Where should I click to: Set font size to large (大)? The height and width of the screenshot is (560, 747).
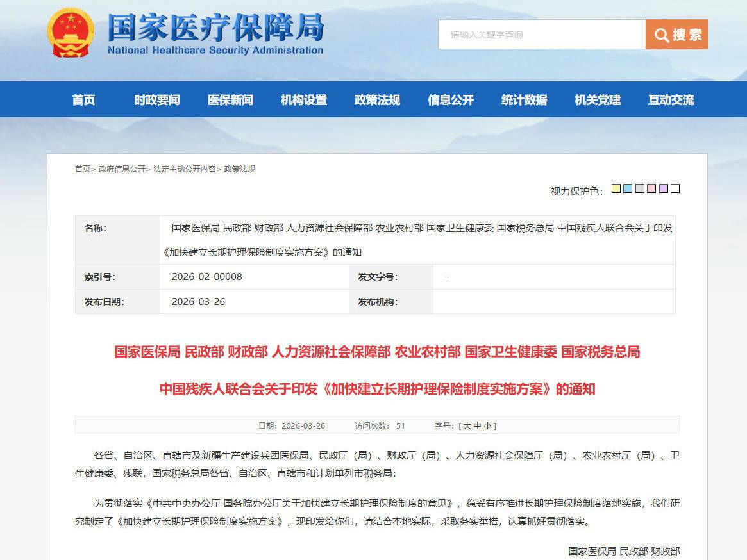467,426
